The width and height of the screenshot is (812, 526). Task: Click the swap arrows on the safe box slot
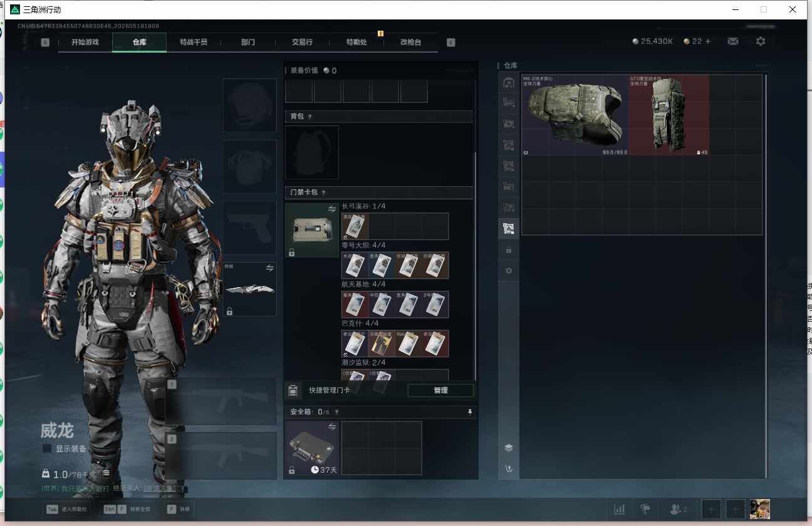(x=332, y=427)
